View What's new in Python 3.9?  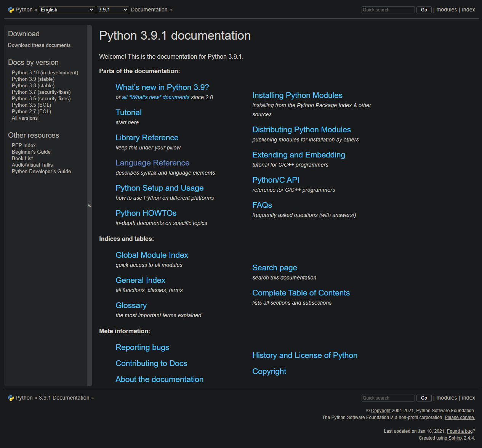[x=162, y=87]
